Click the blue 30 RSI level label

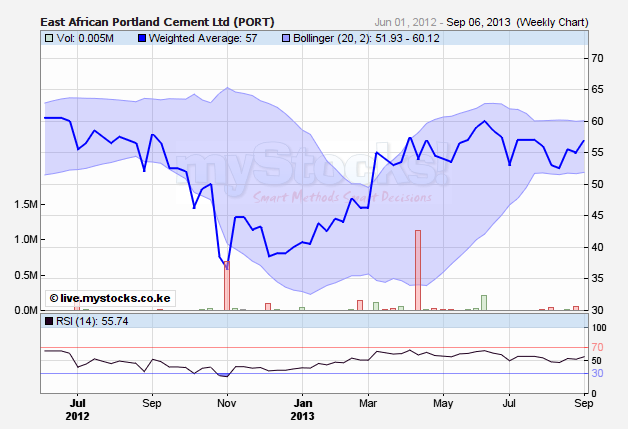tap(597, 373)
